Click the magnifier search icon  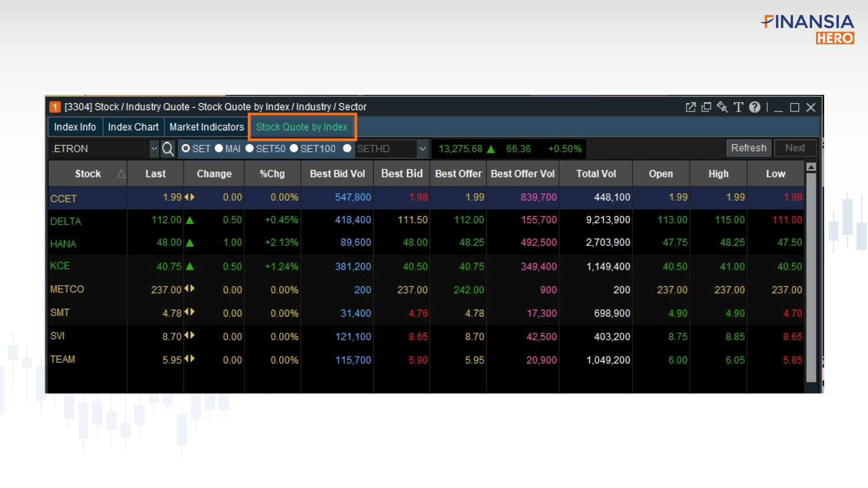pyautogui.click(x=168, y=149)
